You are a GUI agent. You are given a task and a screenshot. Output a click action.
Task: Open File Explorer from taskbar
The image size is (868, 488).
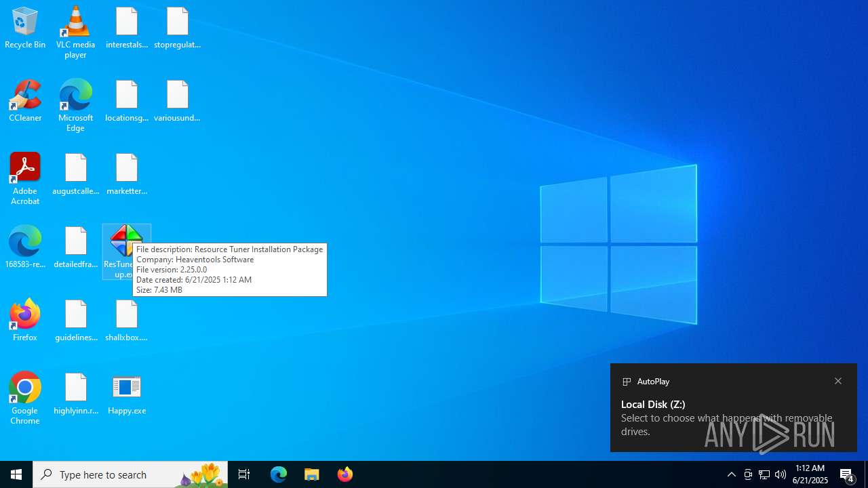(x=312, y=474)
